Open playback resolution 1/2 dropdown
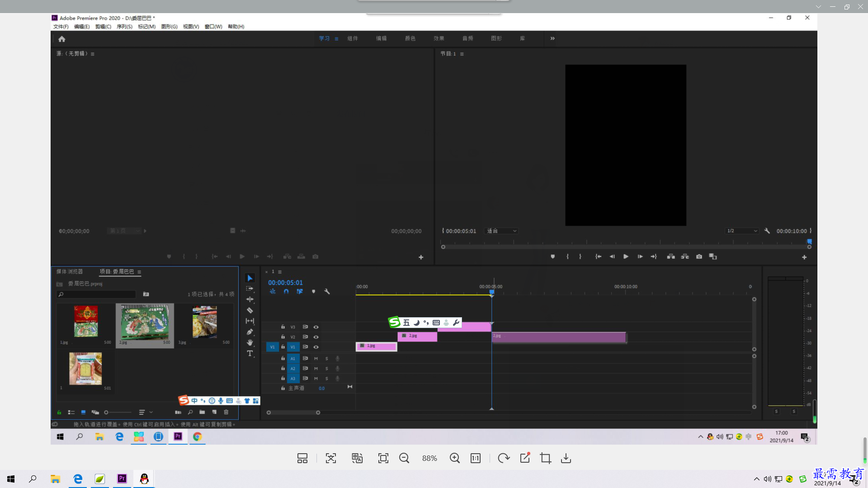This screenshot has width=868, height=488. click(x=741, y=231)
